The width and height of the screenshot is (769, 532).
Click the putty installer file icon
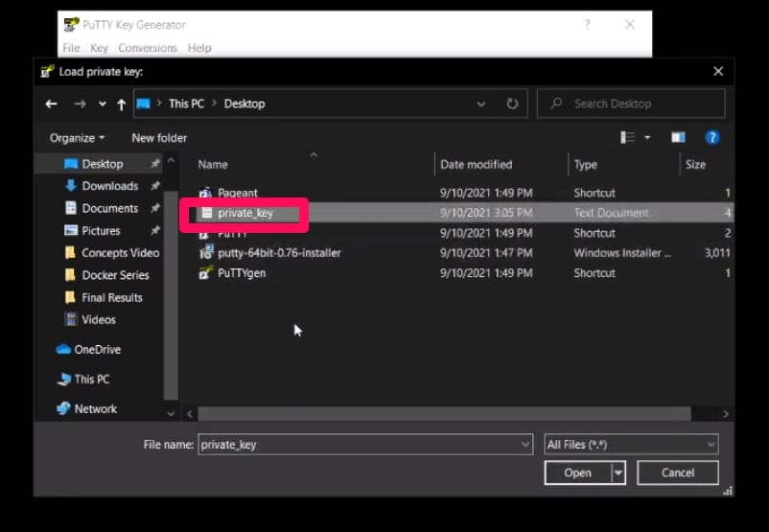[x=206, y=252]
